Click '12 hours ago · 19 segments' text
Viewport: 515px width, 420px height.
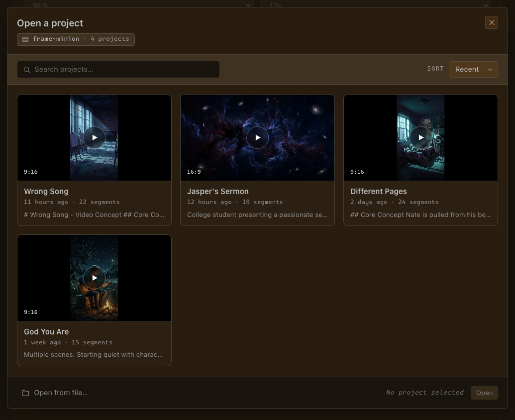(235, 202)
